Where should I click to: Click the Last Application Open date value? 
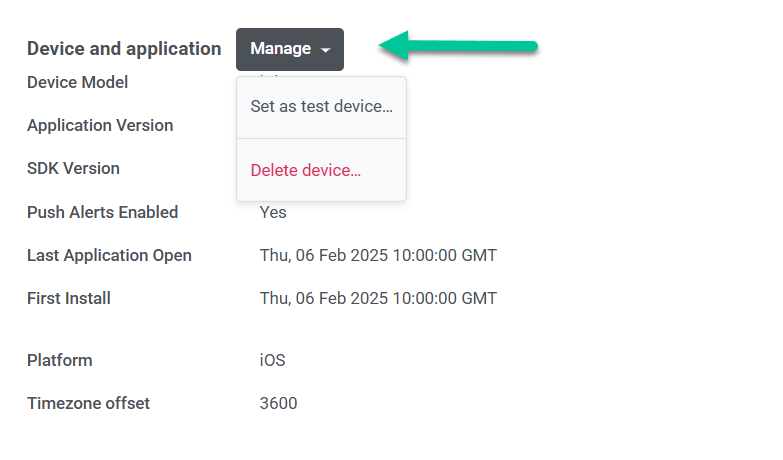coord(378,255)
